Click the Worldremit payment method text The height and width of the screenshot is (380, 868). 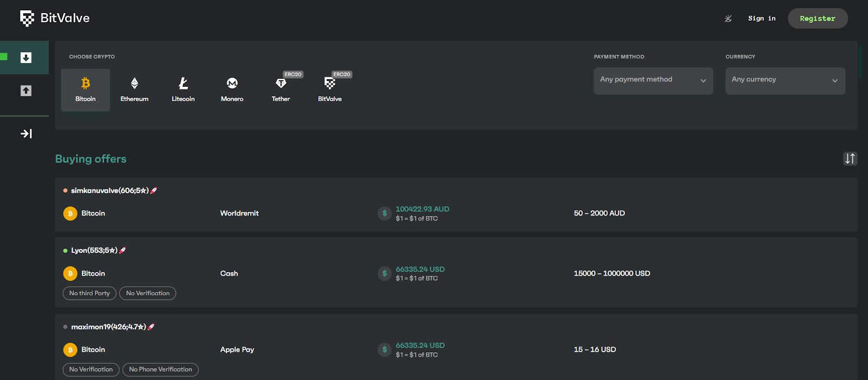(x=239, y=213)
